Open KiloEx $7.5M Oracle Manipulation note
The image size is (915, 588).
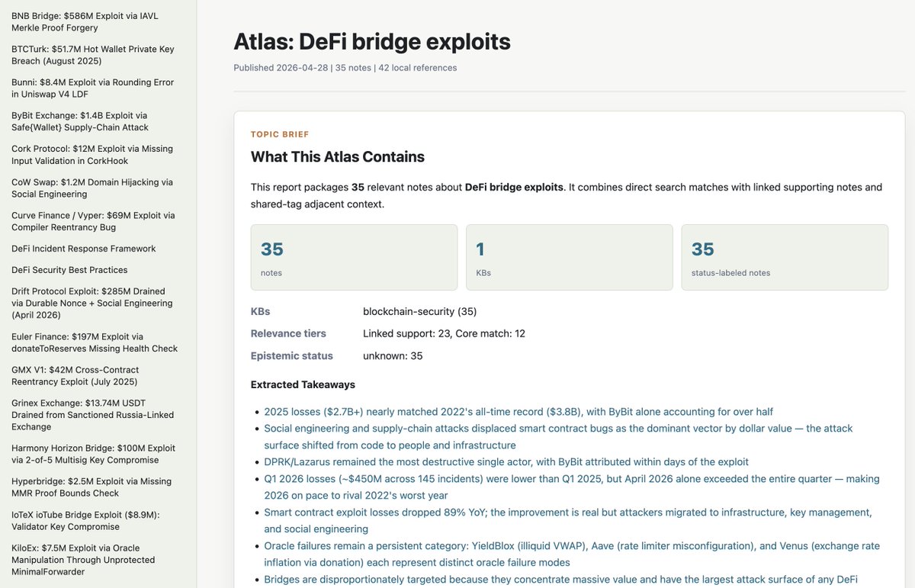point(83,560)
